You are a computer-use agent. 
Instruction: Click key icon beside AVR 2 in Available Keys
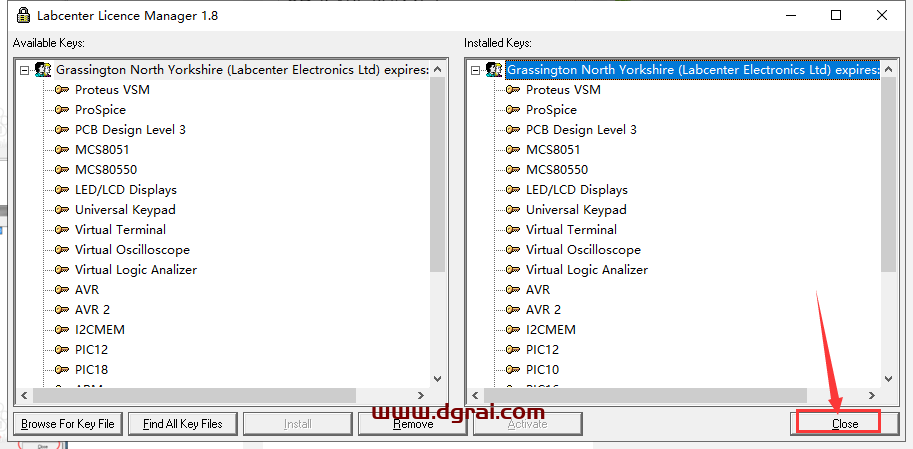[62, 309]
